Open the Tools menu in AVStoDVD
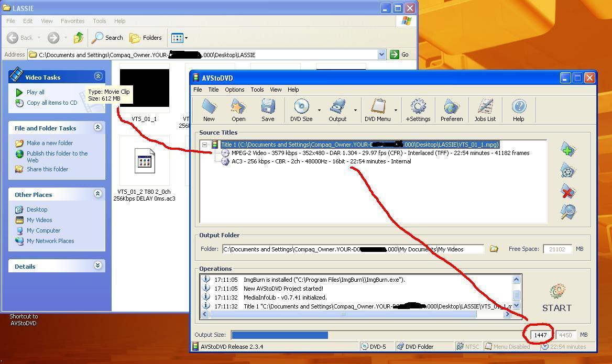 pos(257,90)
